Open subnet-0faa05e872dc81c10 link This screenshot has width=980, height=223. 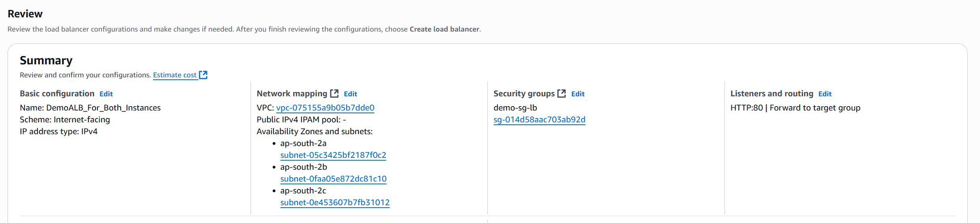click(x=333, y=179)
